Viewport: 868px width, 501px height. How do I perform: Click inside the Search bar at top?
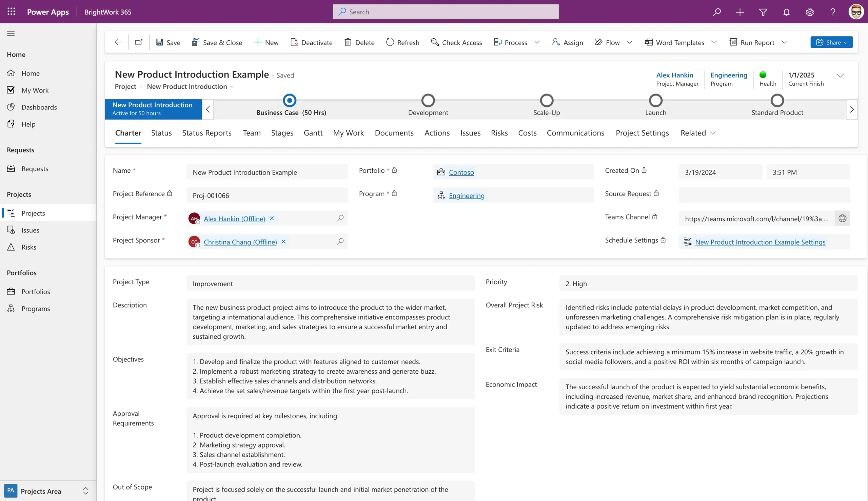click(x=446, y=12)
